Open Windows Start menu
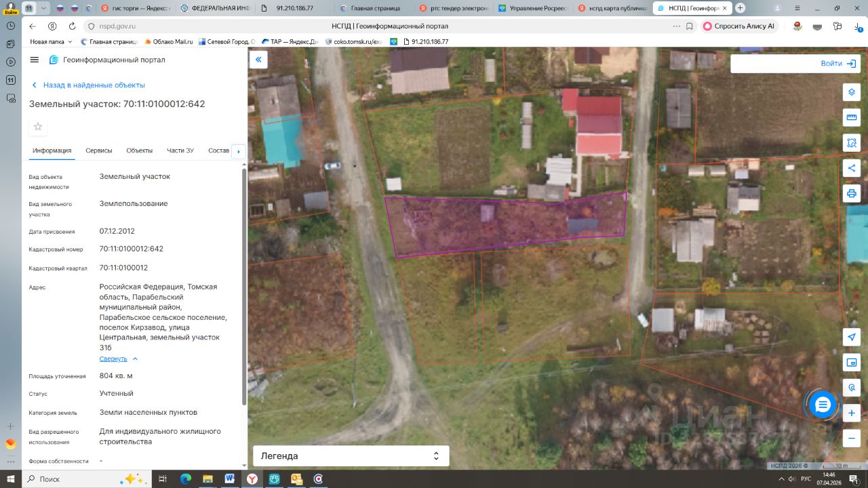This screenshot has width=868, height=488. point(11,479)
